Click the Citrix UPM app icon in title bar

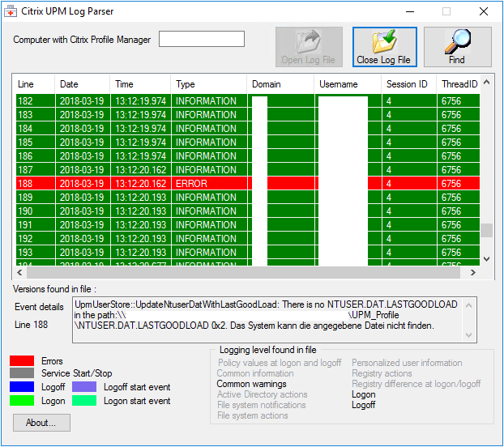(11, 11)
